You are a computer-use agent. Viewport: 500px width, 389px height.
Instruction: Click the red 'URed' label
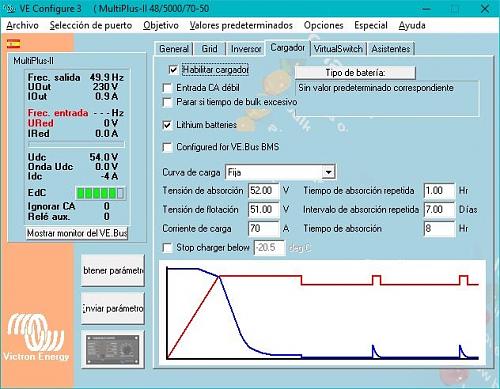tap(40, 123)
